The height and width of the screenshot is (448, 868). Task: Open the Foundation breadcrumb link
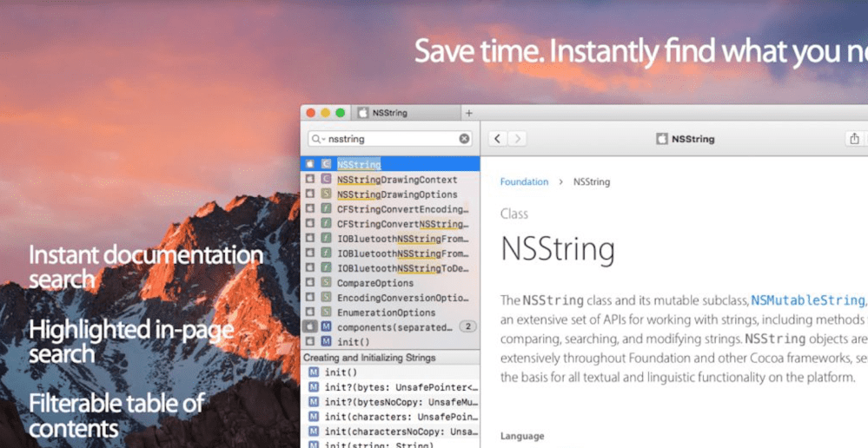point(524,182)
